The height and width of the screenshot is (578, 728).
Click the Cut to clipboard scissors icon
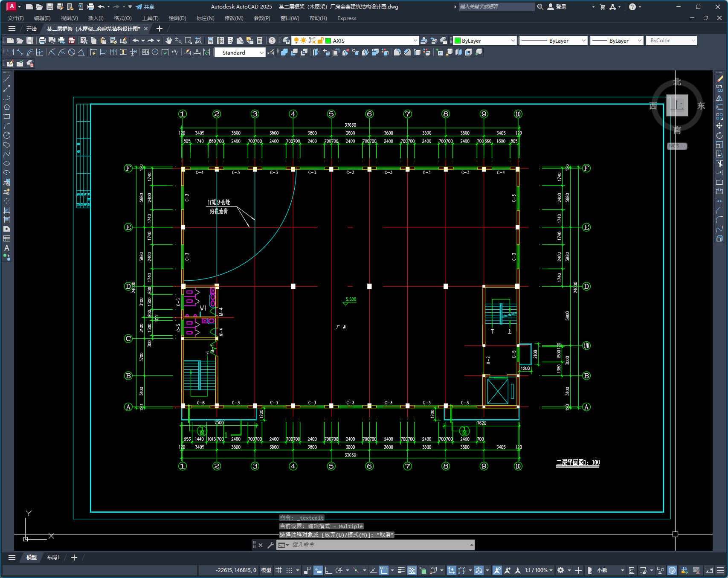tap(84, 41)
